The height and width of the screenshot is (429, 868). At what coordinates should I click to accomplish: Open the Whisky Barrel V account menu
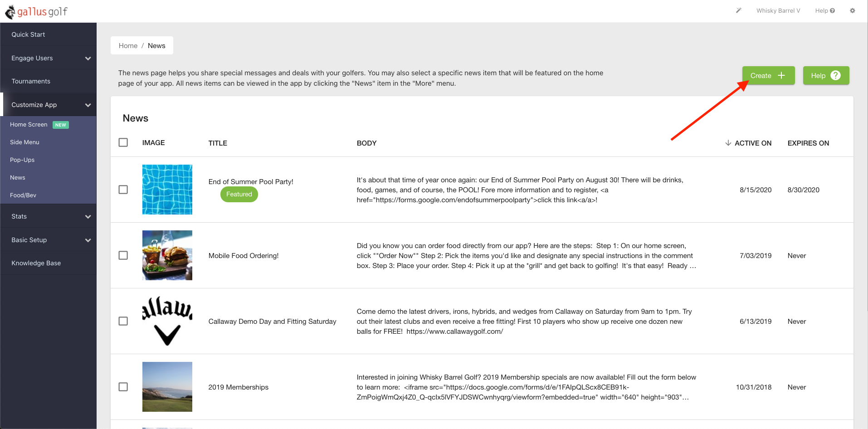pos(778,10)
